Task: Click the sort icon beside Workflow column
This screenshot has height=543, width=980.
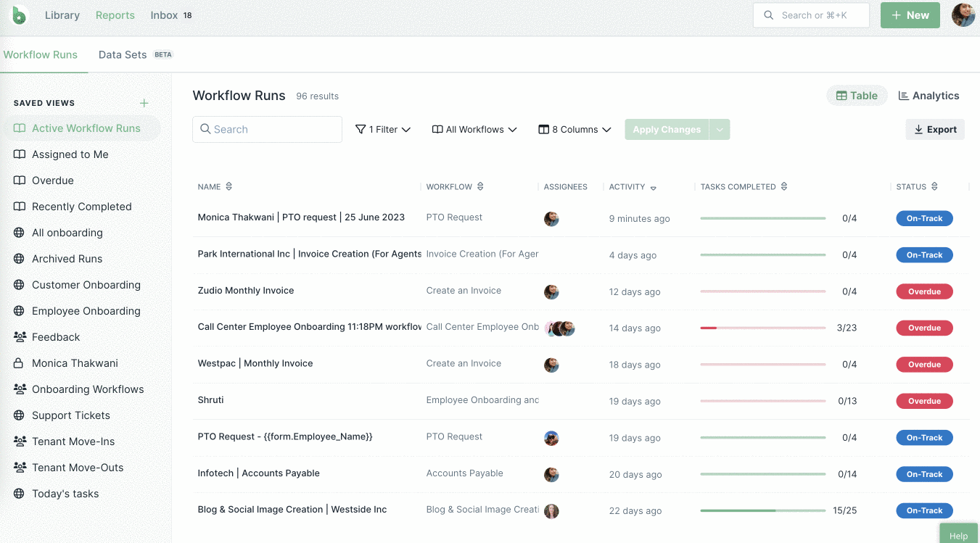Action: tap(480, 187)
